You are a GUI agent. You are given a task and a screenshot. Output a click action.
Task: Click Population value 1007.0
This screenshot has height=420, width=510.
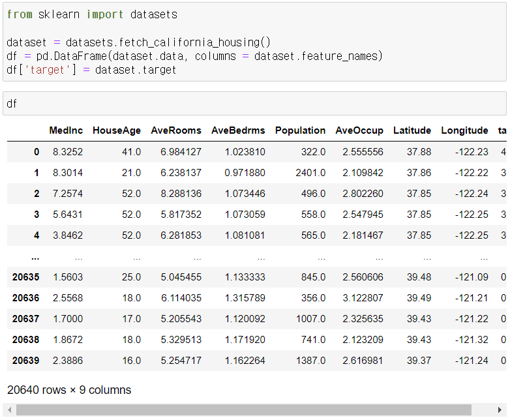[x=310, y=319]
